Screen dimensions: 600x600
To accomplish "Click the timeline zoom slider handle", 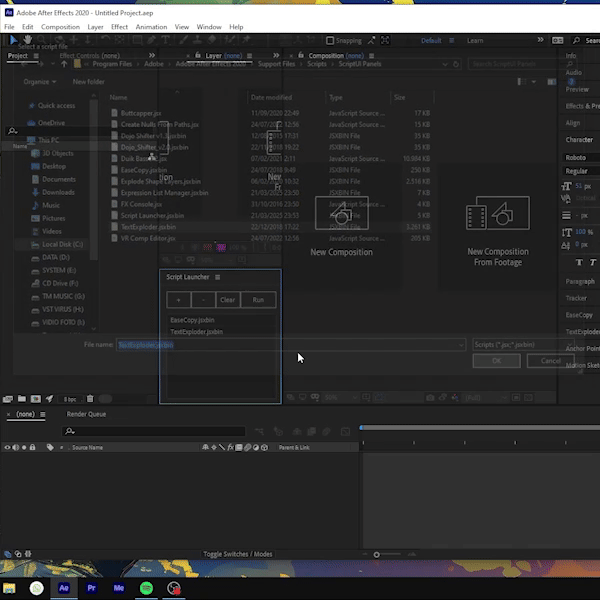I will point(377,554).
